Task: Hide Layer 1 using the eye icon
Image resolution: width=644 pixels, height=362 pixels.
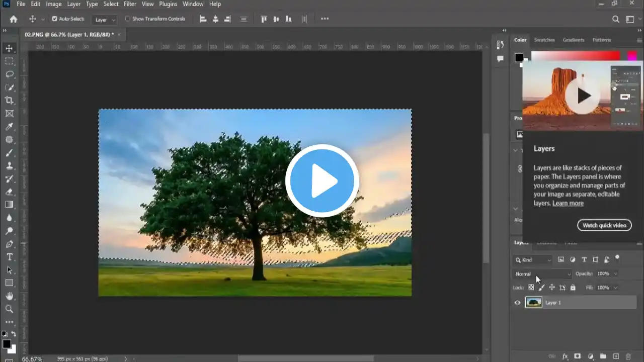Action: [517, 303]
